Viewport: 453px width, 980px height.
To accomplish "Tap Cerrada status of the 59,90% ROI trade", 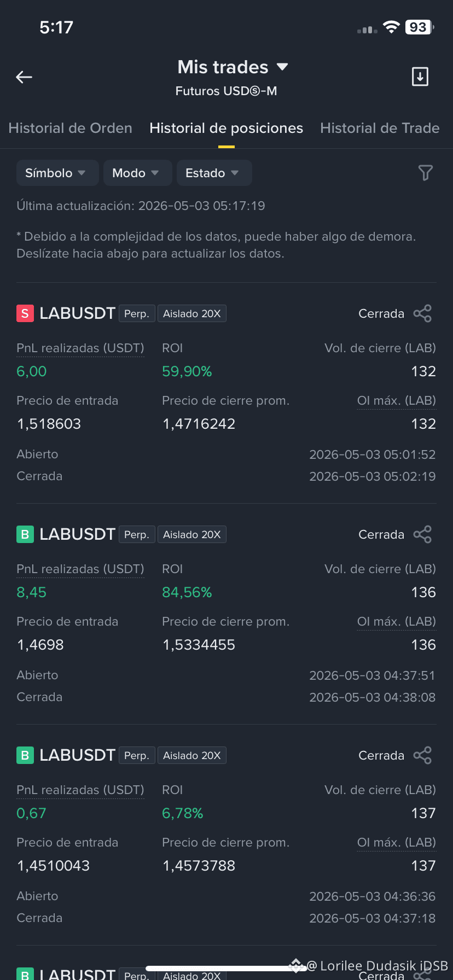I will click(381, 313).
